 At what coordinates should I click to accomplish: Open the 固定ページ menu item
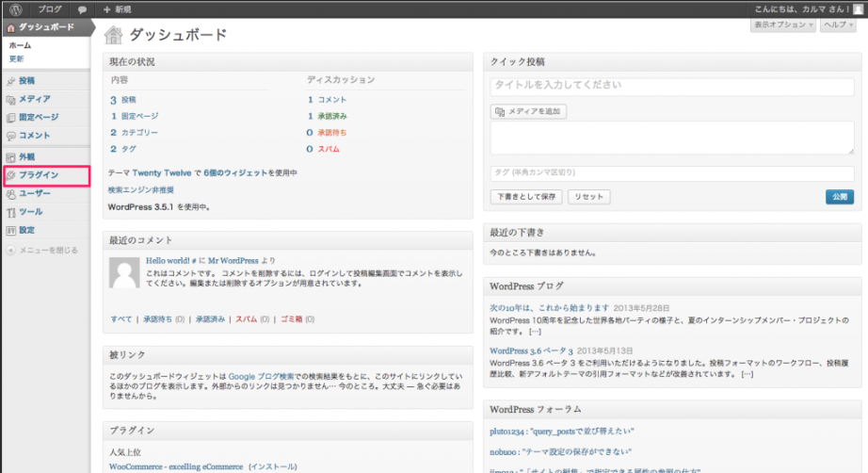pyautogui.click(x=39, y=118)
